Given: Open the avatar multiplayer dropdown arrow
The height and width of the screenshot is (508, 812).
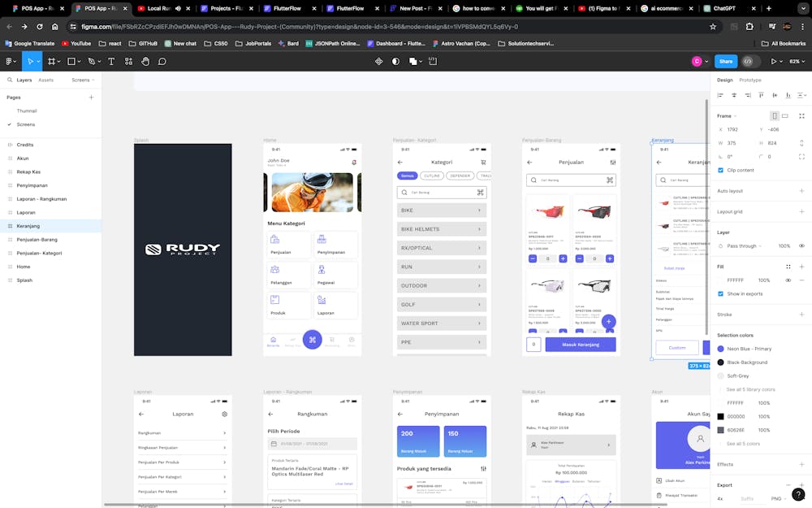Looking at the screenshot, I should coord(706,61).
